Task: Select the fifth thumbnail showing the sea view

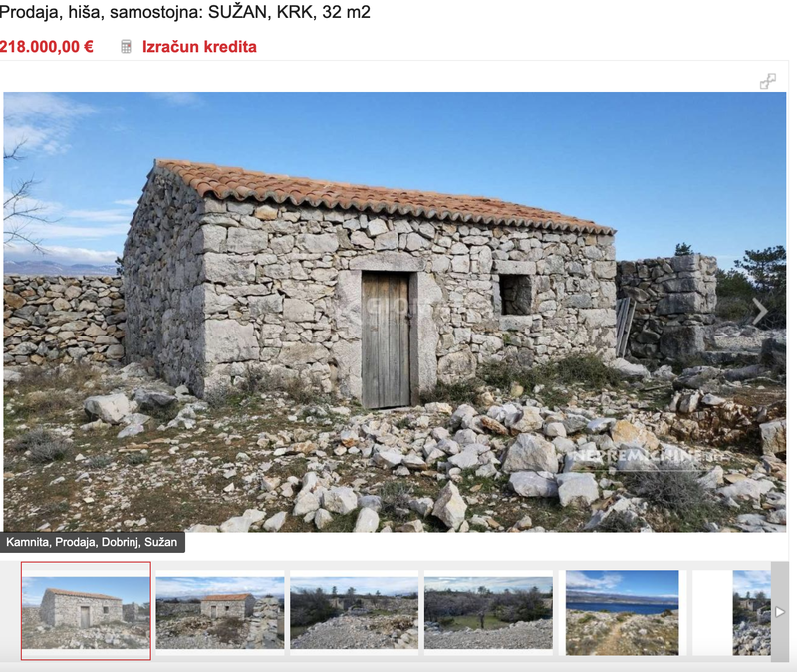Action: [622, 612]
